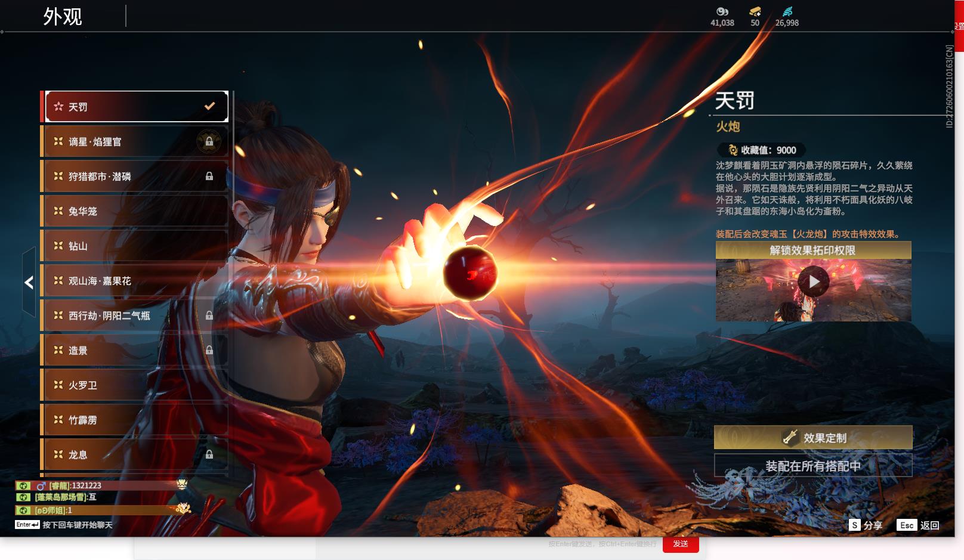Click the star icon beside 天罚 in the list

(x=58, y=106)
